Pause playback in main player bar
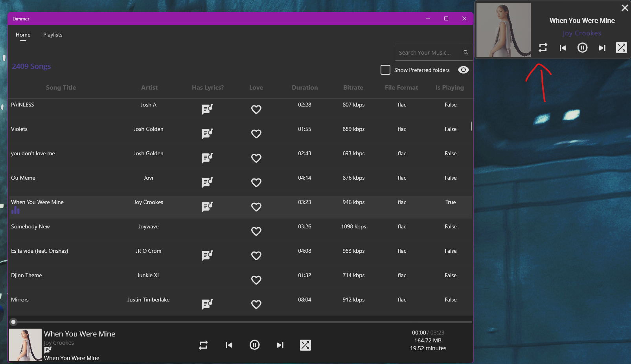This screenshot has height=364, width=631. [x=255, y=345]
